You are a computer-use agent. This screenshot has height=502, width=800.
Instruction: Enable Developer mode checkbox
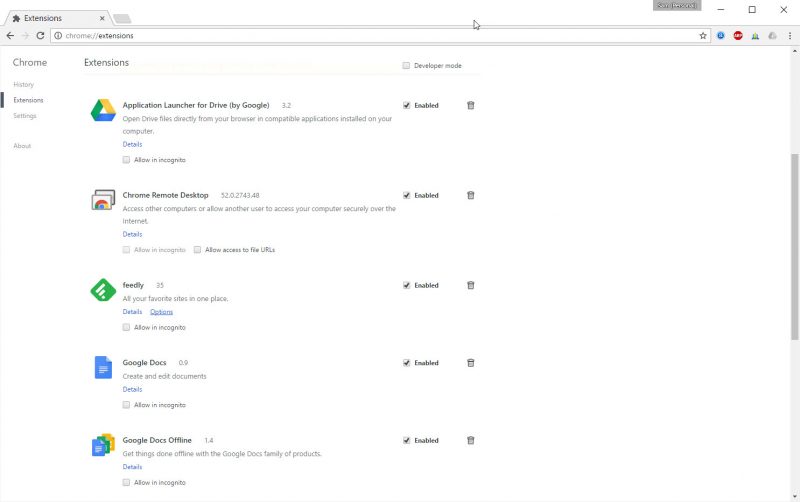(x=406, y=65)
